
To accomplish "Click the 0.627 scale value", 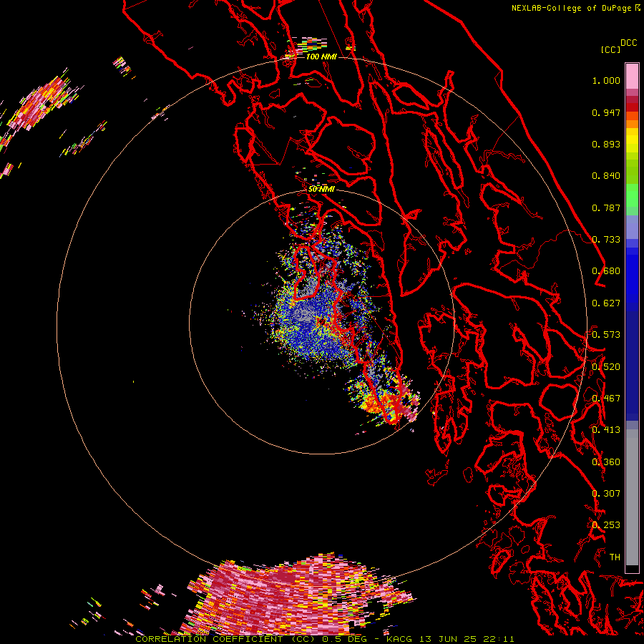I will tap(606, 303).
